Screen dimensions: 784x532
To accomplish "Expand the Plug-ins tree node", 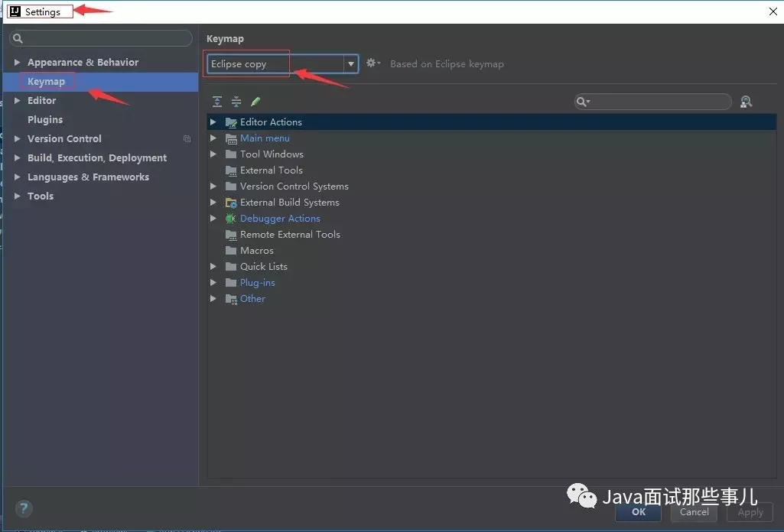I will (213, 282).
